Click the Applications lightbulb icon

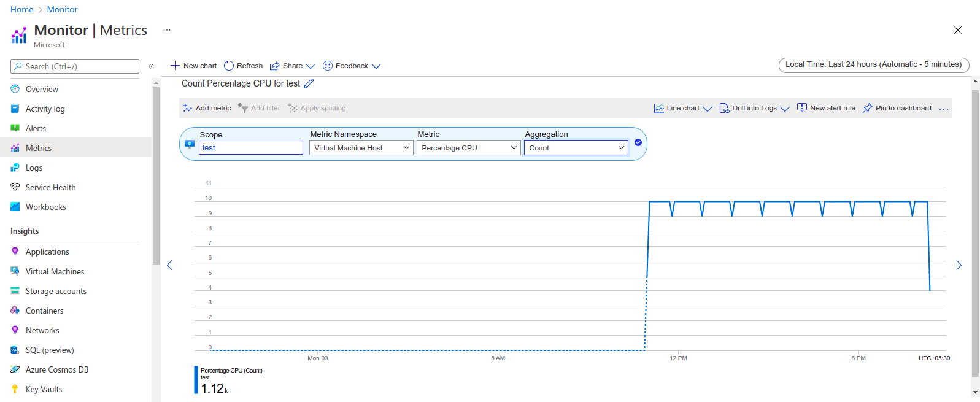[15, 252]
